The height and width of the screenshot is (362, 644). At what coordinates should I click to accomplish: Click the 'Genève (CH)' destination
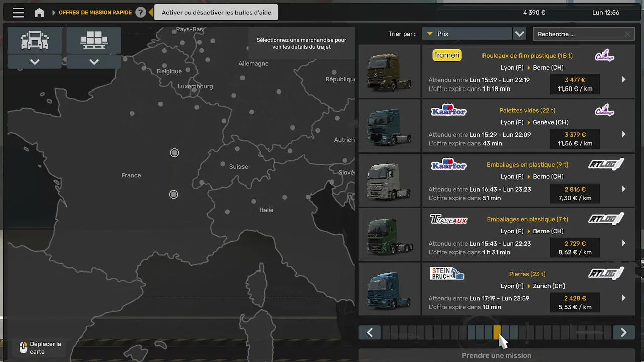551,122
